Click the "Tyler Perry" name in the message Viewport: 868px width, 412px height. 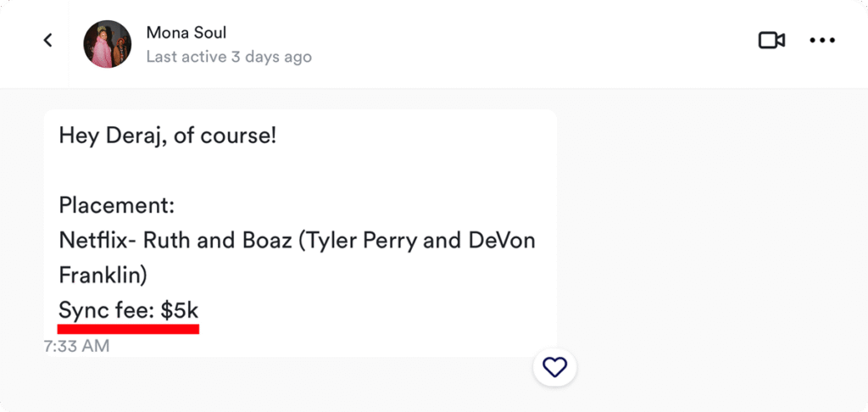pyautogui.click(x=358, y=240)
